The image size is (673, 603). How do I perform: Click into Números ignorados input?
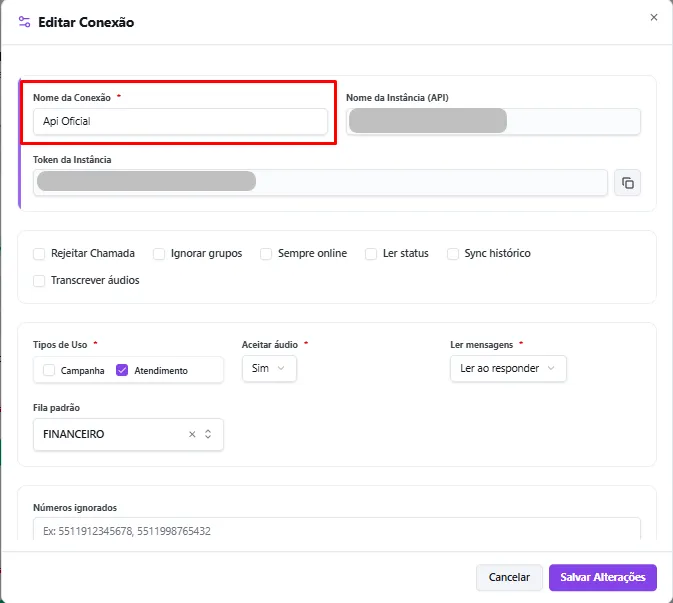point(337,531)
